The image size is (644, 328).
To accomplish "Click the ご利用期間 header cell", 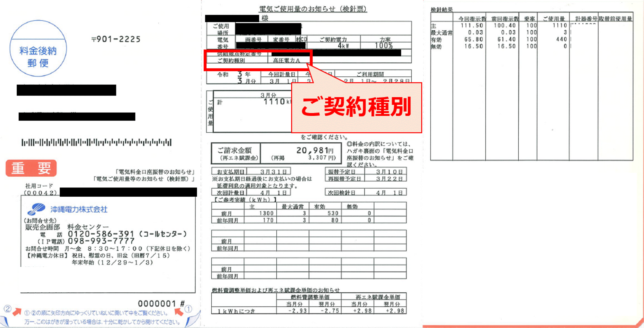I will pyautogui.click(x=373, y=74).
